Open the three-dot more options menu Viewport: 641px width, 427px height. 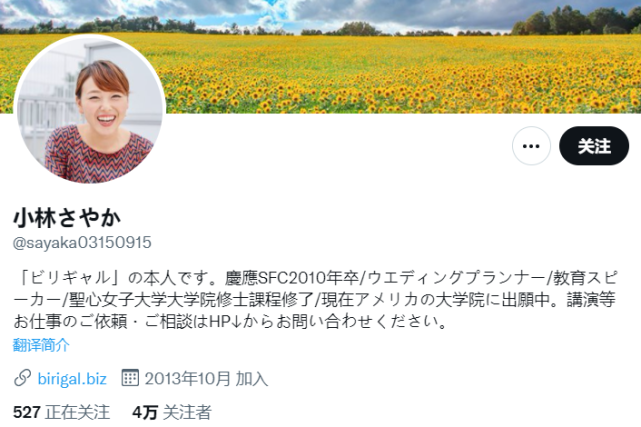[531, 146]
